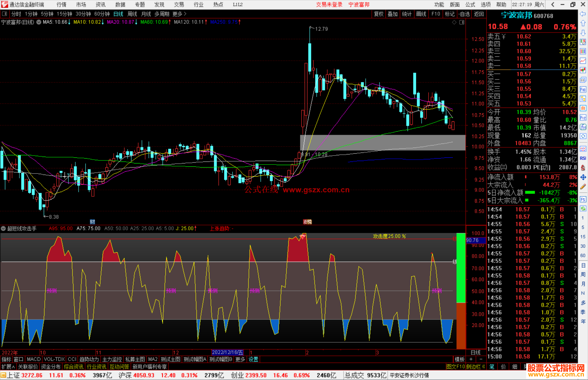The height and width of the screenshot is (380, 588).
Task: Click the f(x) formula sidebar icon
Action: point(583,127)
